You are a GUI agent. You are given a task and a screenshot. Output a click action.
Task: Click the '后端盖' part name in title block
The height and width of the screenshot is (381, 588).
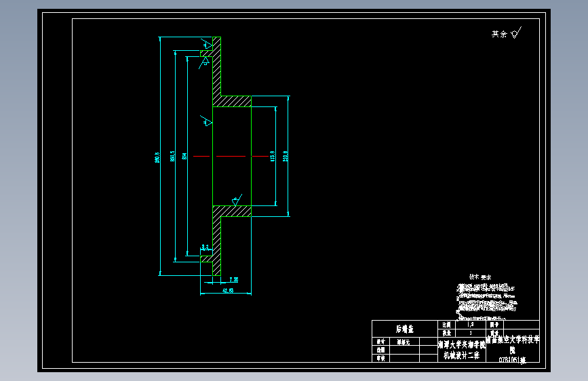coord(405,329)
